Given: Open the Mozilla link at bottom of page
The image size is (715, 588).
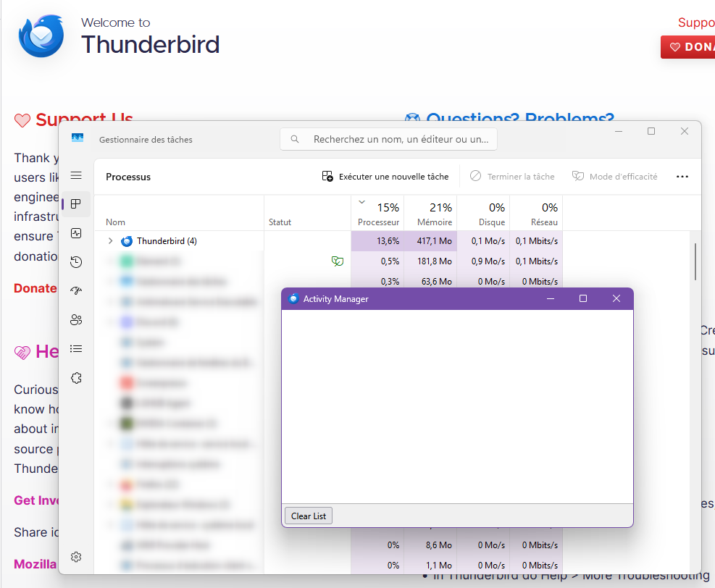Looking at the screenshot, I should click(35, 564).
